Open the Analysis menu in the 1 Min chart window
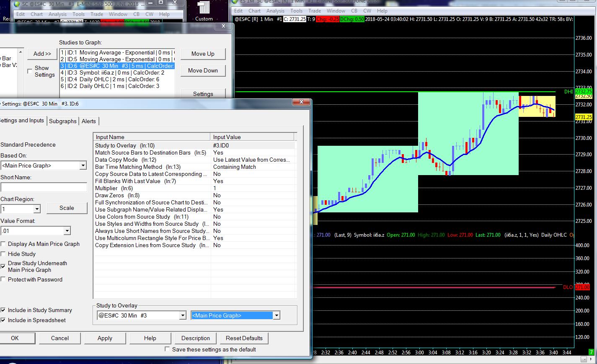Viewport: 597px width, 364px height. [275, 11]
